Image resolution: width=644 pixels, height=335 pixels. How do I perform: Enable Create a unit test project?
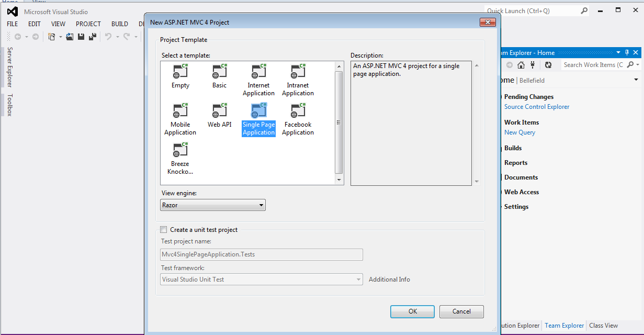coord(164,229)
